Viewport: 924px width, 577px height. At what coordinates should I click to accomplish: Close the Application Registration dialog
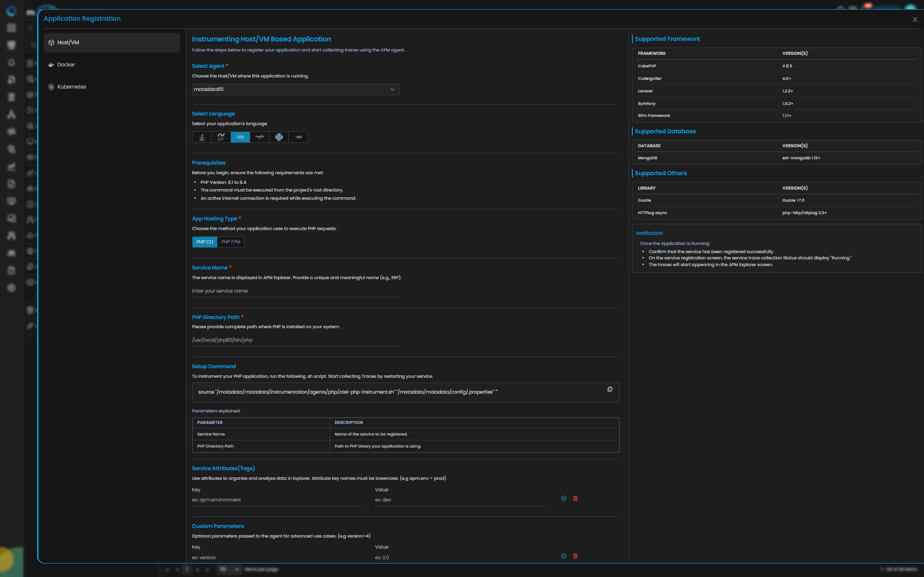click(915, 20)
